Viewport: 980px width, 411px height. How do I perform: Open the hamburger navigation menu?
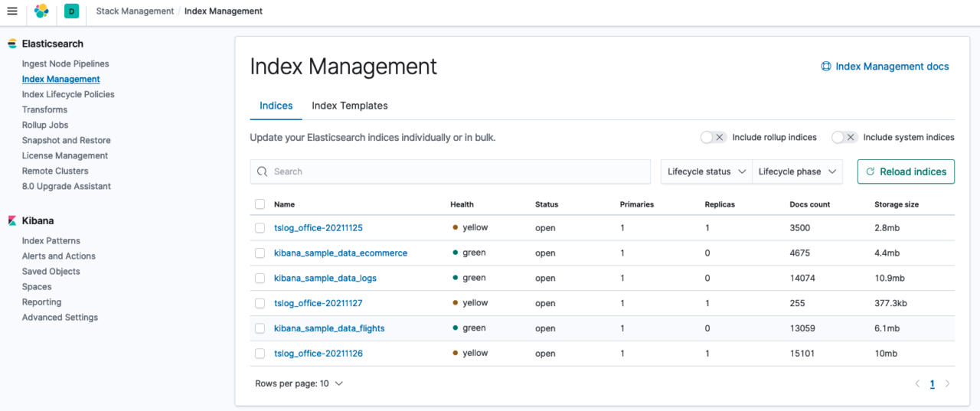pos(11,11)
